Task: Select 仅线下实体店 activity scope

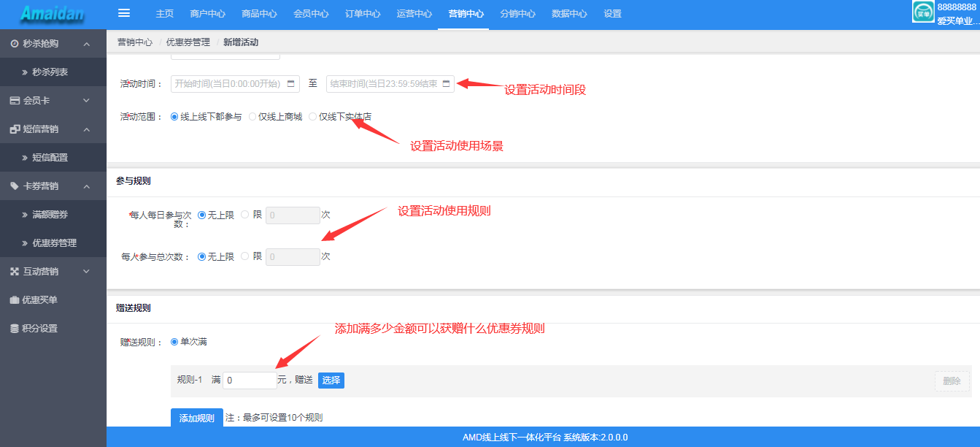Action: (x=312, y=116)
